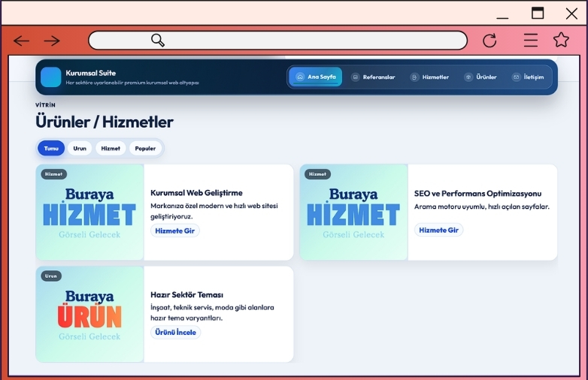This screenshot has width=588, height=380.
Task: Filter list by Hizmet
Action: [111, 149]
